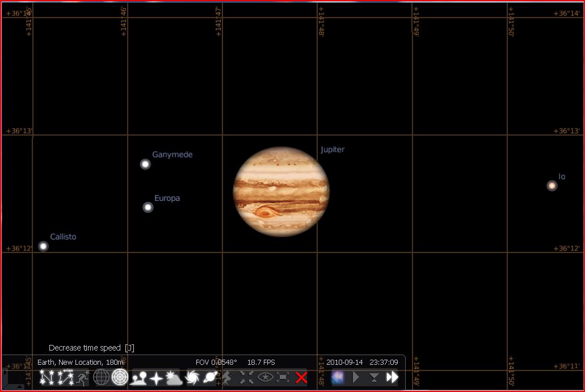Click 'Decrease time speed [J]' tooltip text
Image resolution: width=585 pixels, height=392 pixels.
91,348
